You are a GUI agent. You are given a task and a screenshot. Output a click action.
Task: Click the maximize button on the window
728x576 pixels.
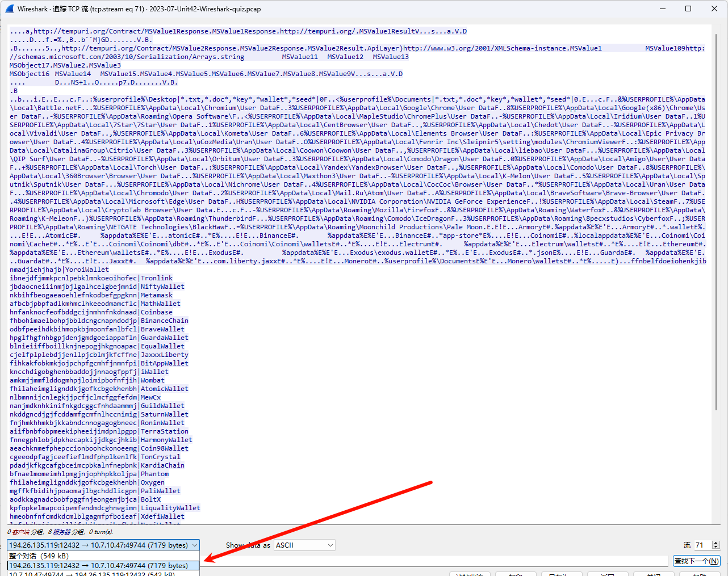(688, 9)
